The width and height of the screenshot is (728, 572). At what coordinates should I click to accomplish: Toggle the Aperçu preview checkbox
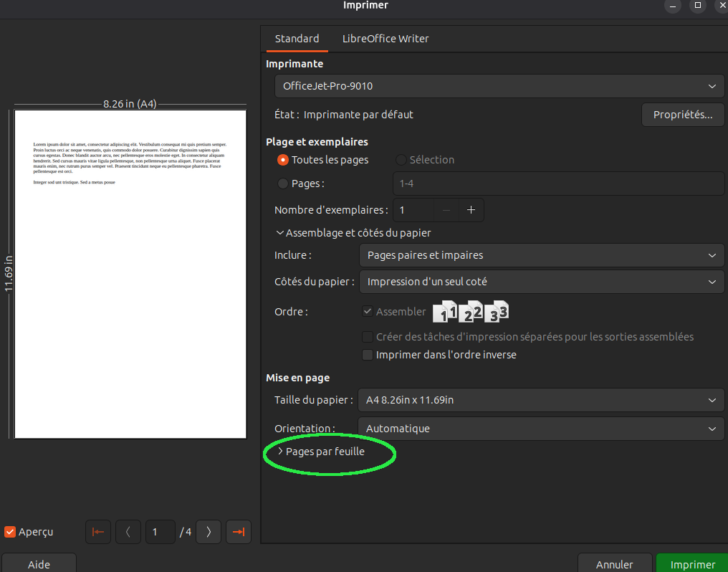10,532
